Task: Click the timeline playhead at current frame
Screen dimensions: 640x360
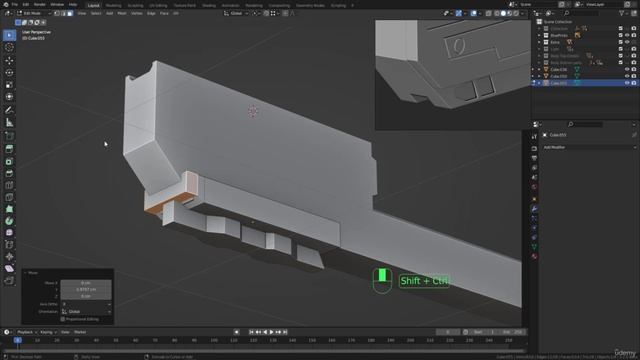Action: [x=18, y=340]
